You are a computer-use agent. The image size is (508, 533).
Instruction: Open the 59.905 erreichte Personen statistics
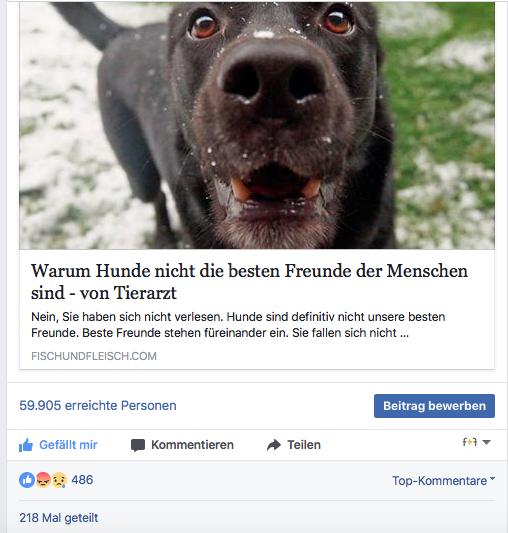pyautogui.click(x=98, y=406)
